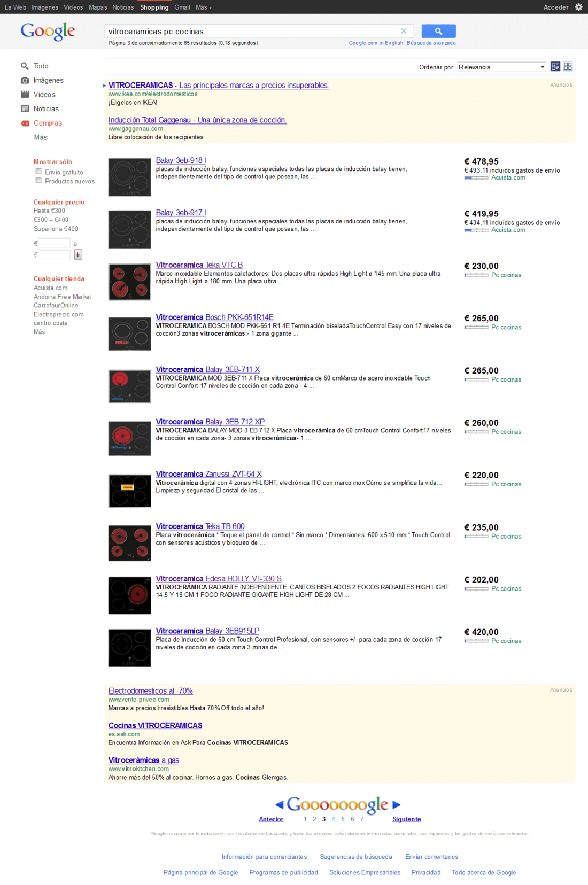Image resolution: width=588 pixels, height=885 pixels.
Task: Click the Imágenes camera icon in sidebar
Action: coord(25,80)
